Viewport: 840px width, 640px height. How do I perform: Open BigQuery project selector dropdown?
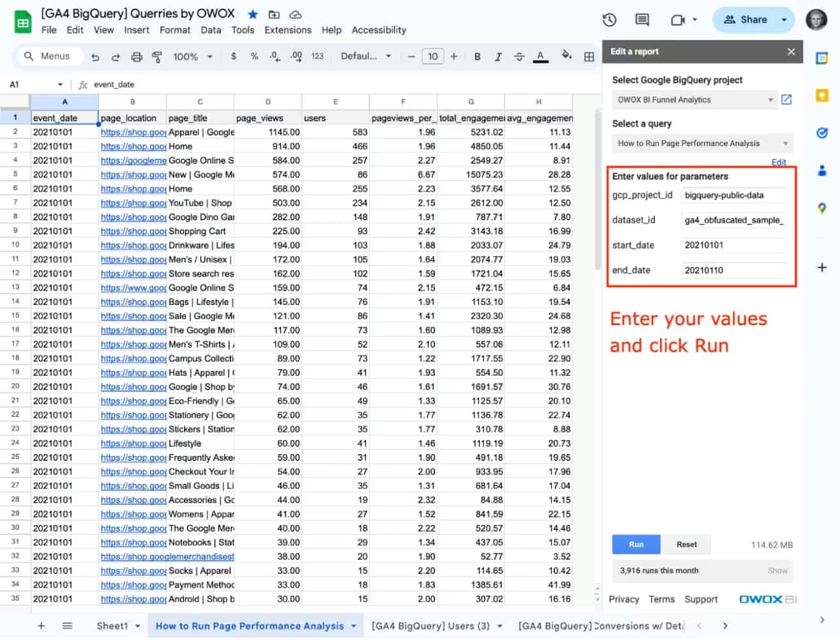[694, 100]
